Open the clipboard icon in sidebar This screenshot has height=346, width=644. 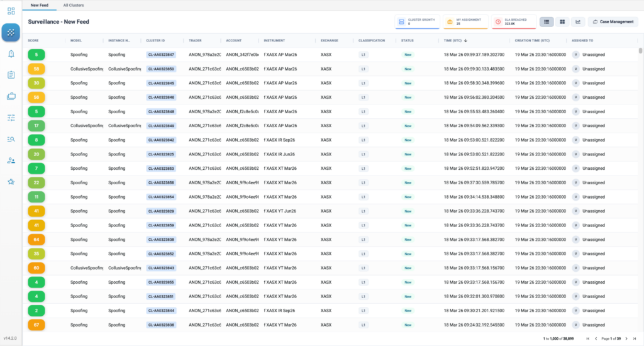click(x=11, y=75)
